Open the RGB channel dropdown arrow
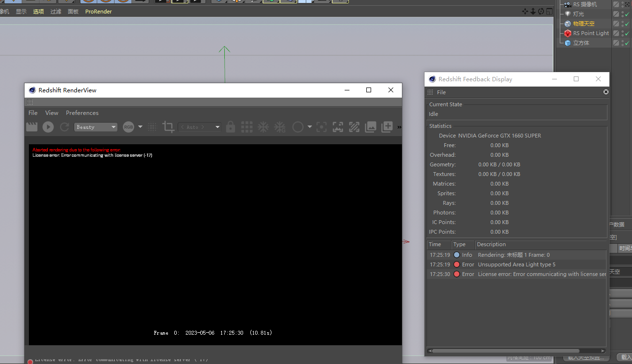 pos(139,126)
